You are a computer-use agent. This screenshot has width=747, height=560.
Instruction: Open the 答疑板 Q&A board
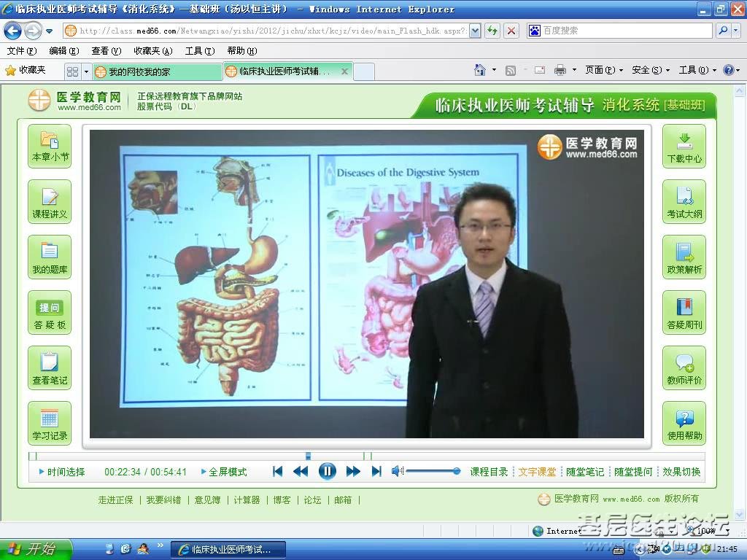pyautogui.click(x=50, y=313)
